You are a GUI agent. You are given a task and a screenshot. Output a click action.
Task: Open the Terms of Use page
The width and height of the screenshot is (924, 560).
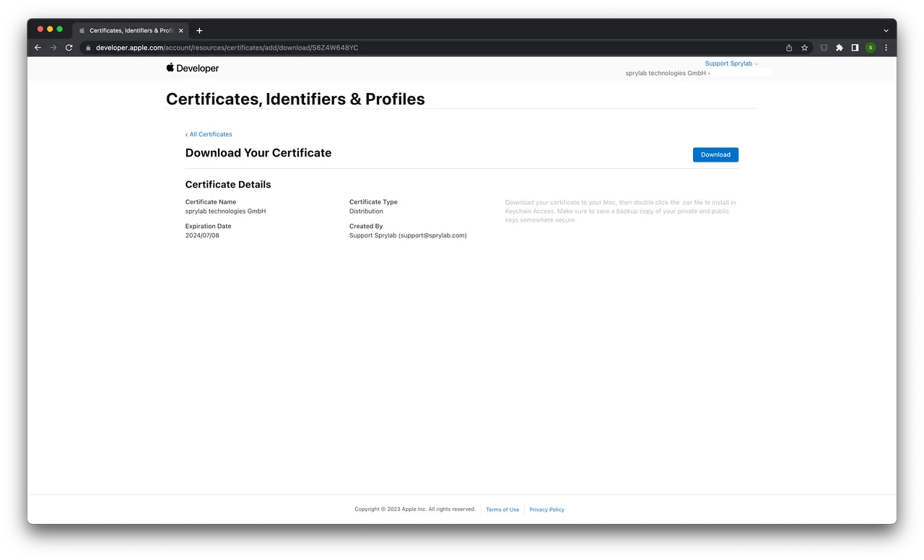(x=502, y=509)
